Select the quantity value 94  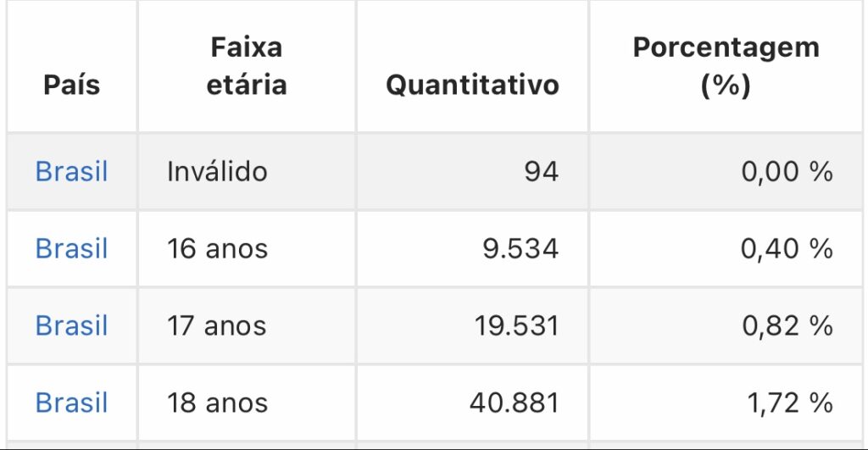(x=542, y=171)
